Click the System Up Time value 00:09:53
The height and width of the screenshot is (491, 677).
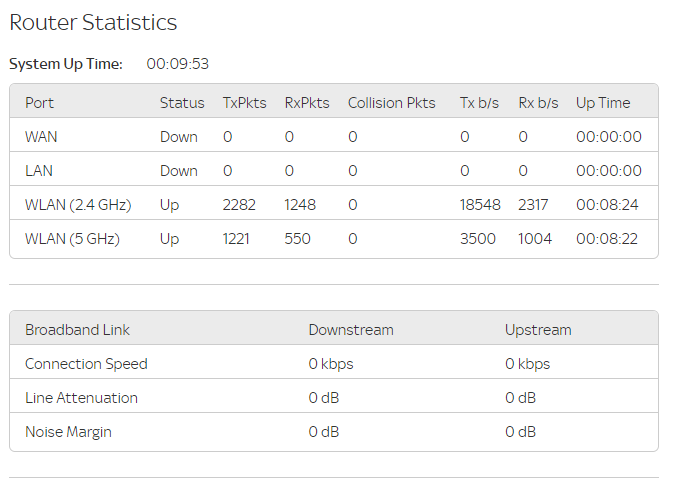(x=177, y=64)
